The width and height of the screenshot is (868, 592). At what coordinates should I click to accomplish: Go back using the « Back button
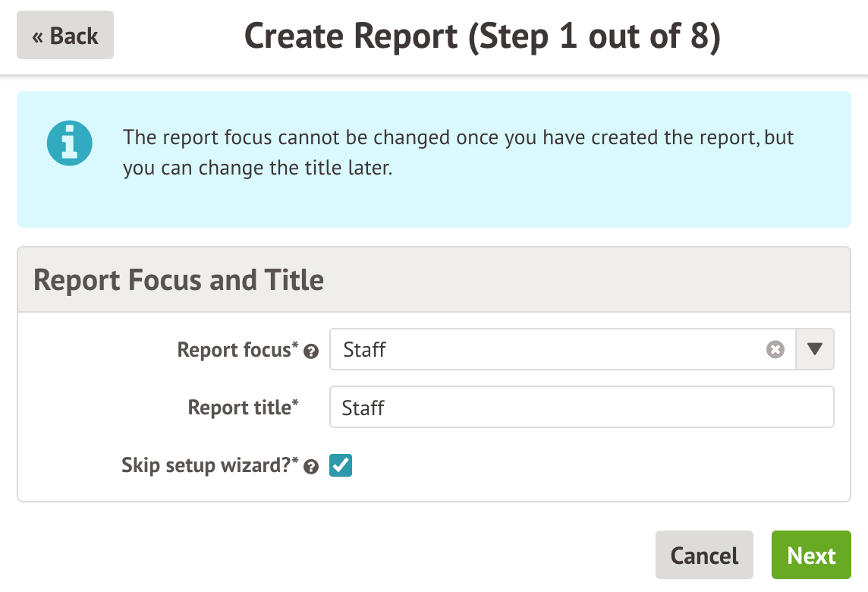tap(65, 36)
